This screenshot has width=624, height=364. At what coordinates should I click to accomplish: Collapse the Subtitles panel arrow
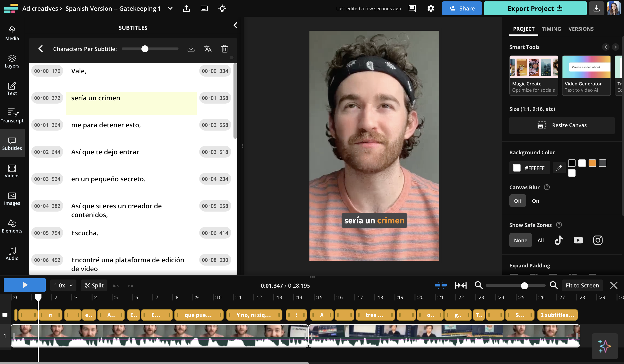coord(235,25)
